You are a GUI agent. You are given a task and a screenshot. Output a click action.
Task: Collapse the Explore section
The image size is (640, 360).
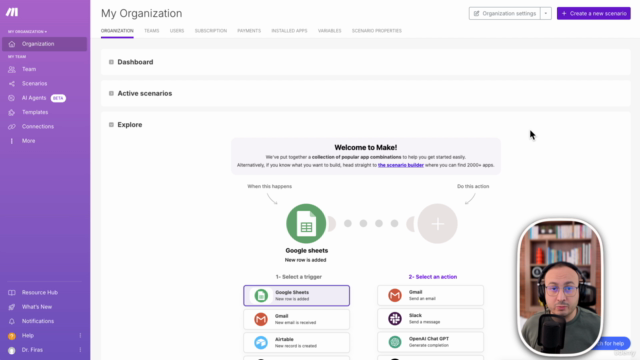tap(111, 125)
